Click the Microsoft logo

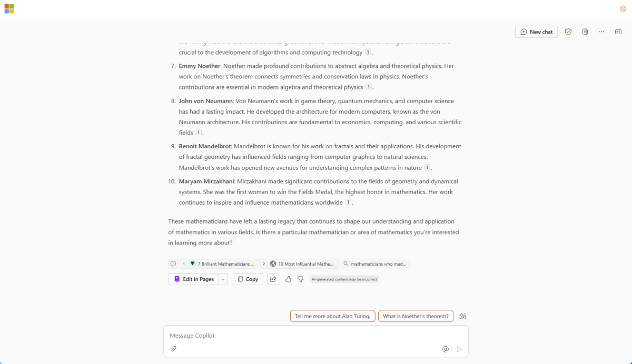(x=9, y=9)
